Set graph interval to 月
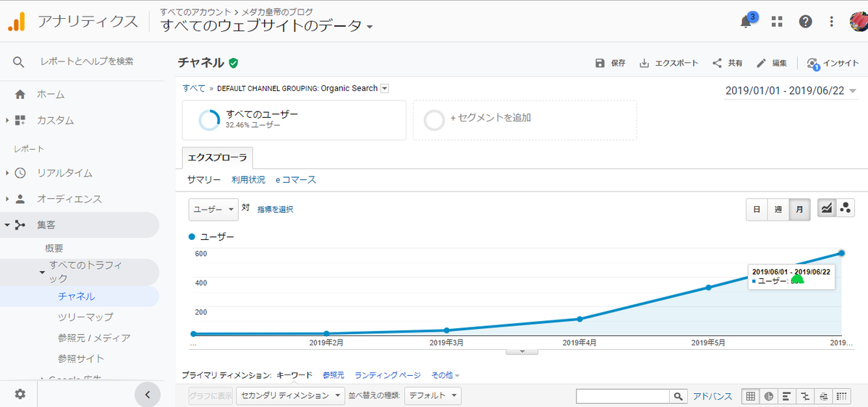Screen dimensions: 868x407 [x=799, y=209]
